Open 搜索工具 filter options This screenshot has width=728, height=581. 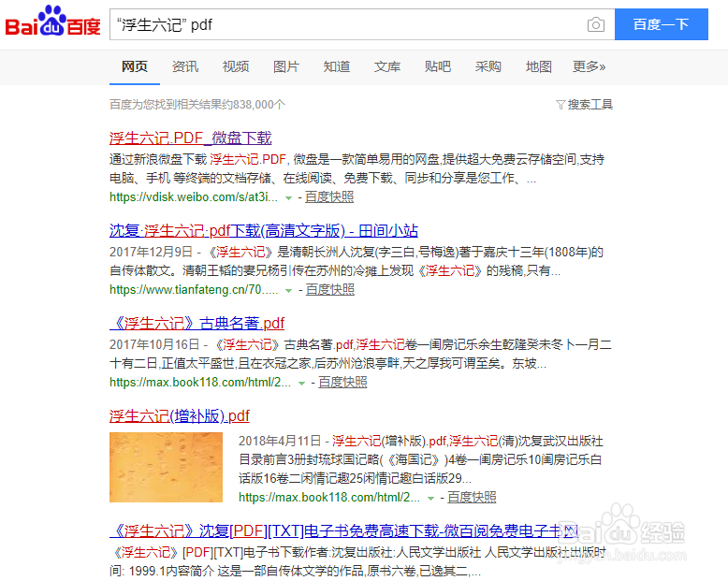[x=585, y=105]
